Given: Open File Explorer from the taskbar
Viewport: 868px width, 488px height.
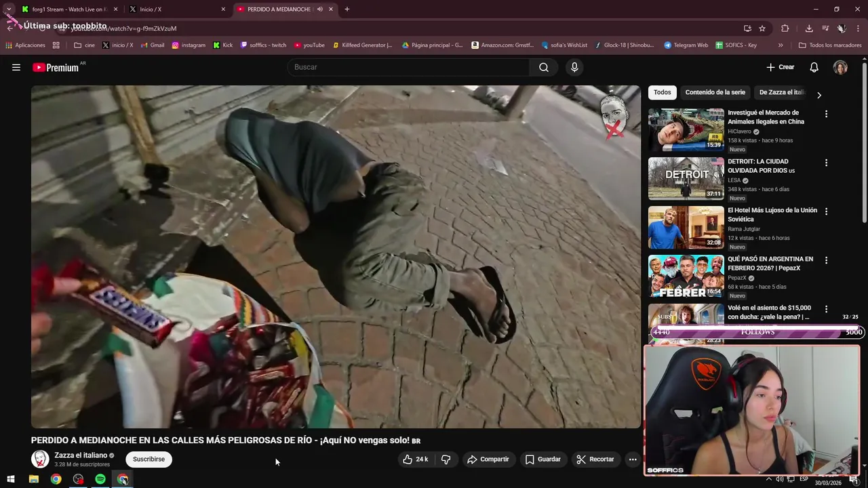Looking at the screenshot, I should (x=34, y=479).
